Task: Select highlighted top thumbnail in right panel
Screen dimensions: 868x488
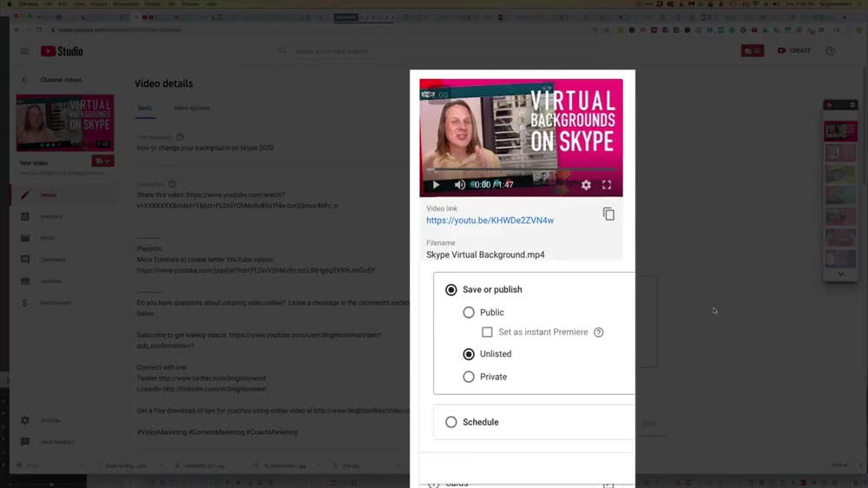Action: (840, 132)
